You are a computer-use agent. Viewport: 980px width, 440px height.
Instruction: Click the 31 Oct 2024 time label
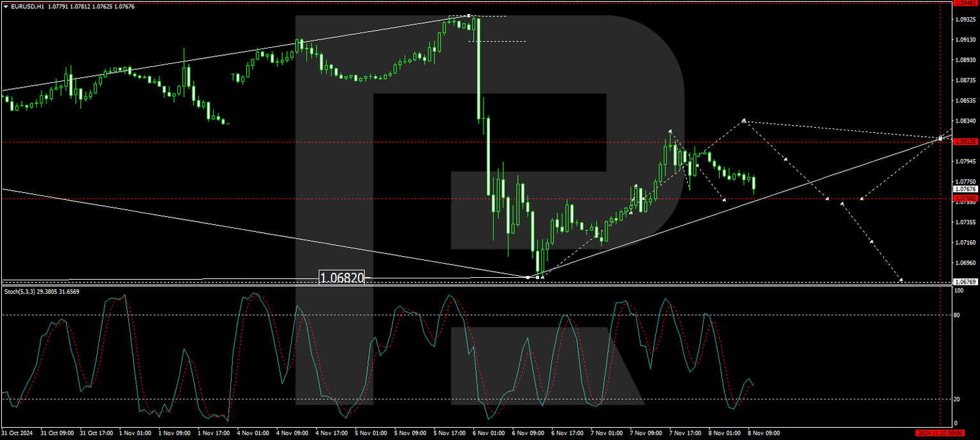click(17, 433)
